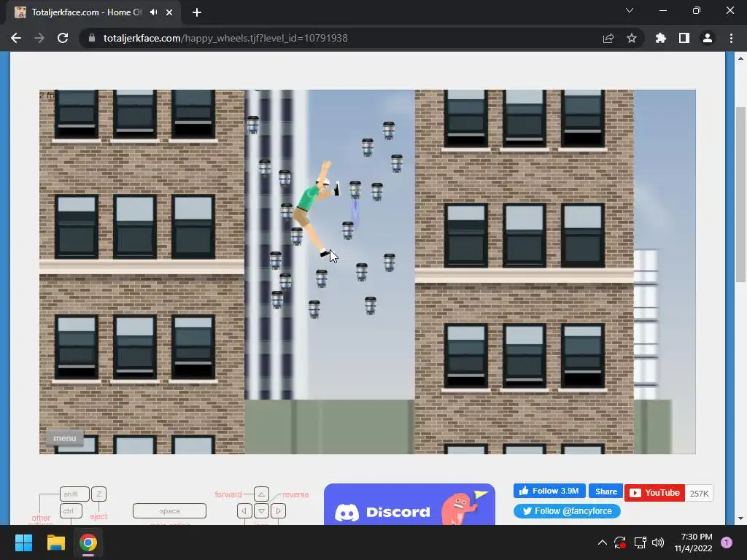Open the Chrome profile avatar menu
Image resolution: width=747 pixels, height=560 pixels.
[708, 38]
